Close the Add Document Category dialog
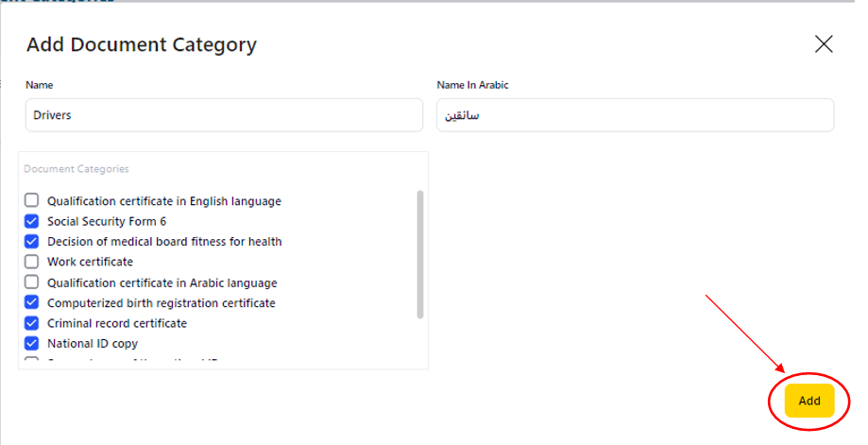The height and width of the screenshot is (445, 868). tap(824, 43)
